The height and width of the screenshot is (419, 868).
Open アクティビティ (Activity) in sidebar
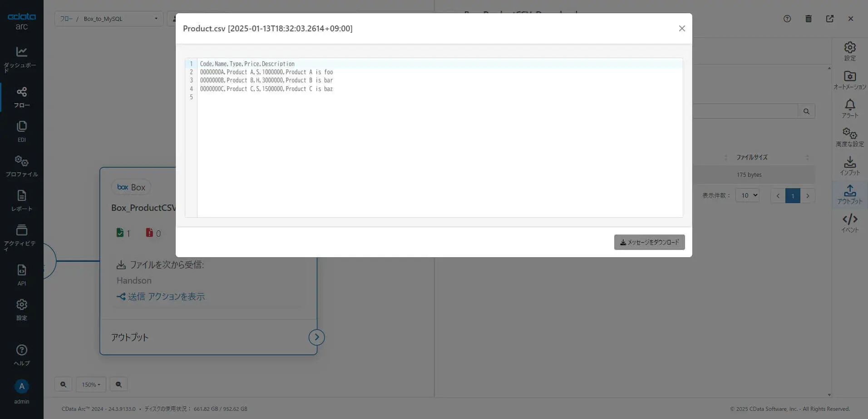pos(21,238)
